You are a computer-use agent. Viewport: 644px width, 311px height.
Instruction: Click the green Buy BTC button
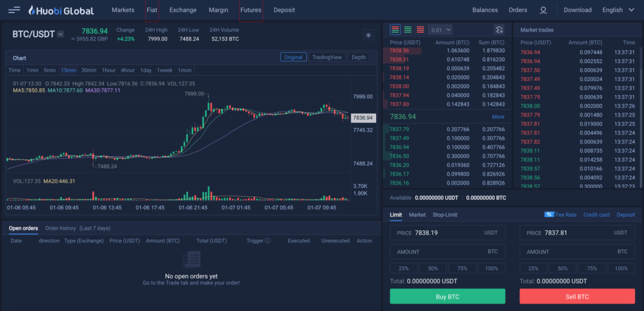[448, 296]
